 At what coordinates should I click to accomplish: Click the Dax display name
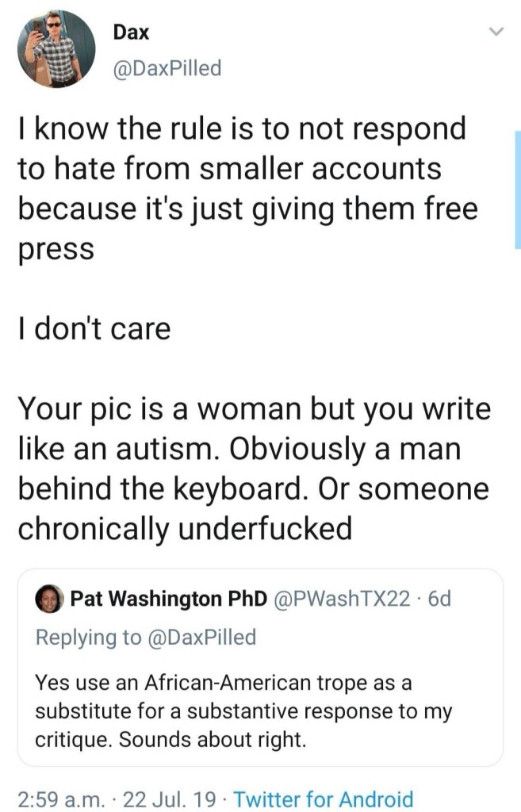[x=131, y=32]
